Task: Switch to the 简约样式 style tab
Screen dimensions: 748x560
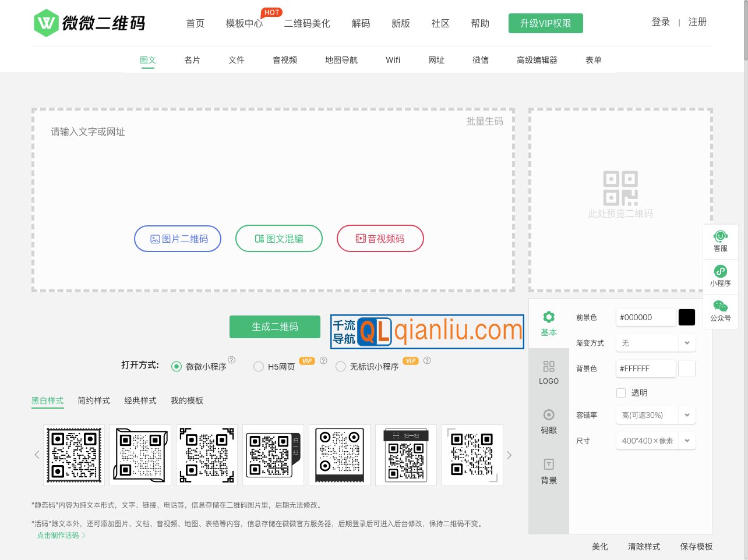Action: [x=93, y=400]
